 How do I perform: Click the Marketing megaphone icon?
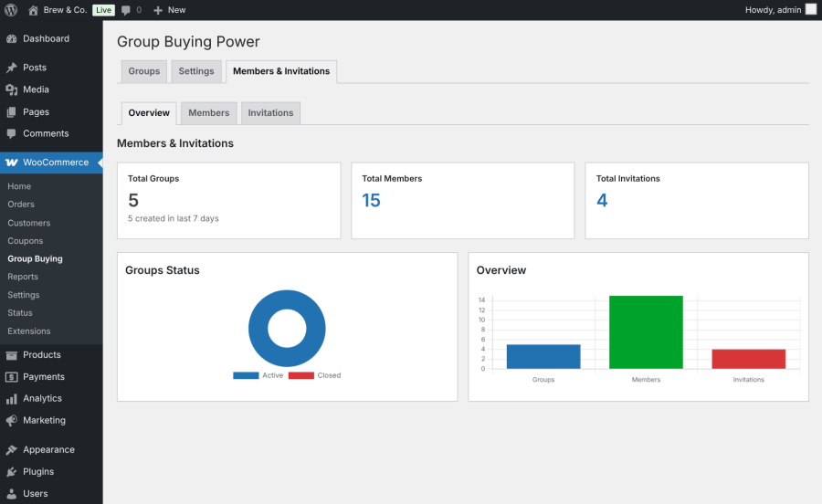click(x=12, y=421)
